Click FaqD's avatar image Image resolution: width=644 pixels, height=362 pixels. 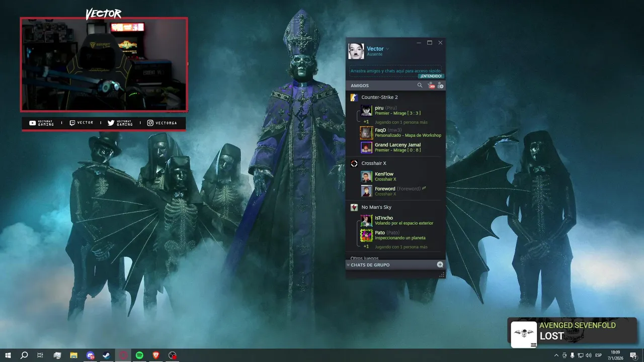tap(366, 133)
